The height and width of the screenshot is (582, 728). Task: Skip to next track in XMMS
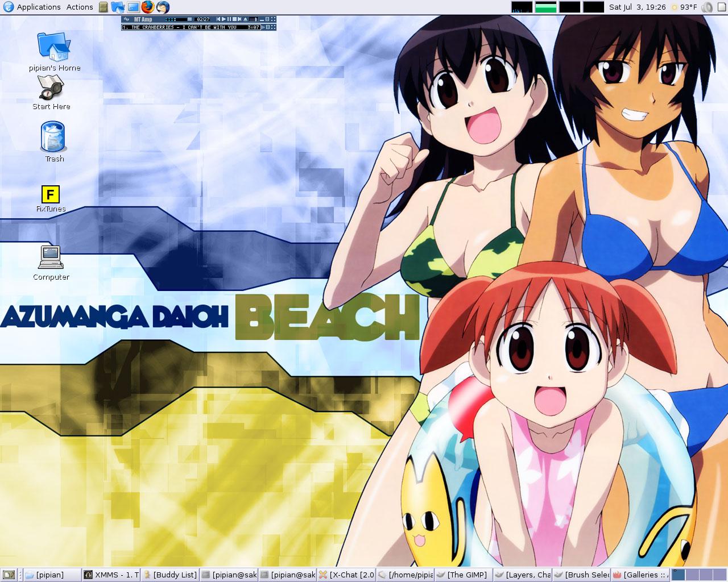pos(239,19)
